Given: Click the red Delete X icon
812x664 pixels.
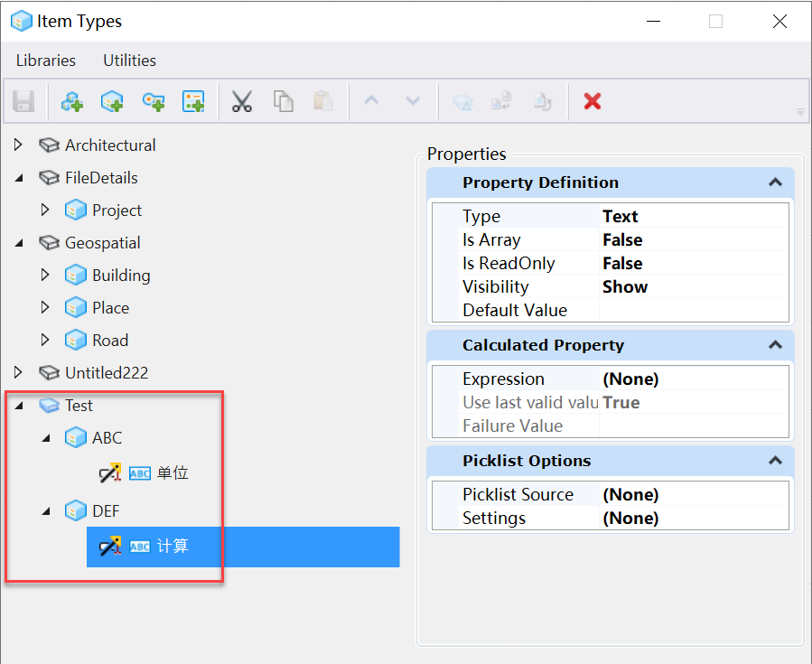Looking at the screenshot, I should (x=593, y=101).
